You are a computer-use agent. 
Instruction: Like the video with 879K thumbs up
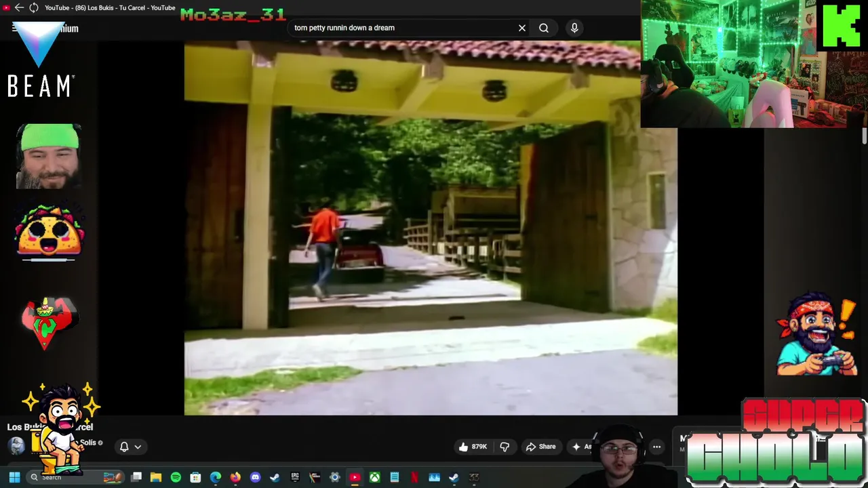tap(473, 447)
